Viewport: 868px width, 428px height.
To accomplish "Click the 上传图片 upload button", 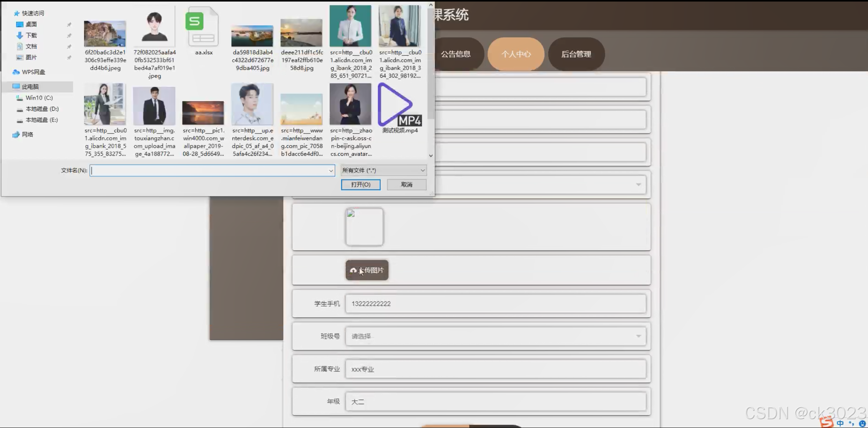I will [367, 270].
